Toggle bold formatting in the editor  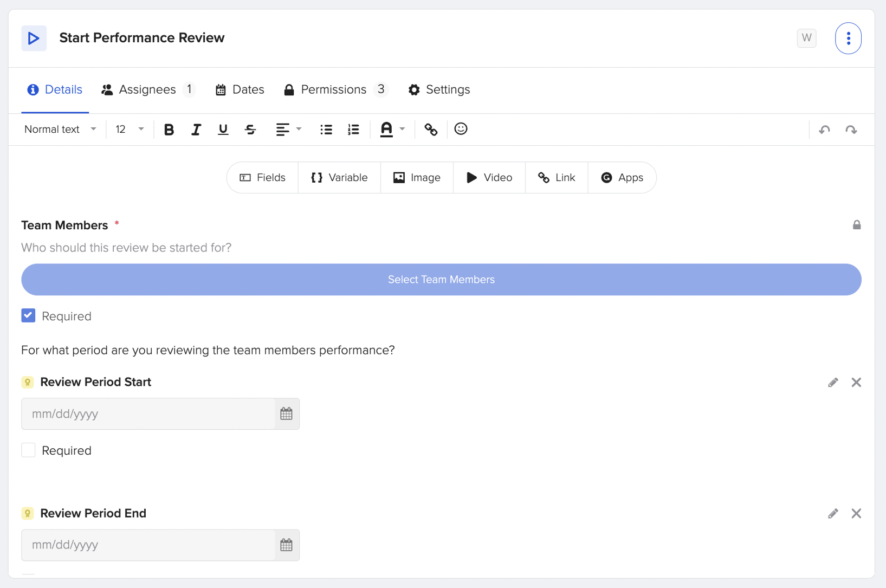click(169, 129)
